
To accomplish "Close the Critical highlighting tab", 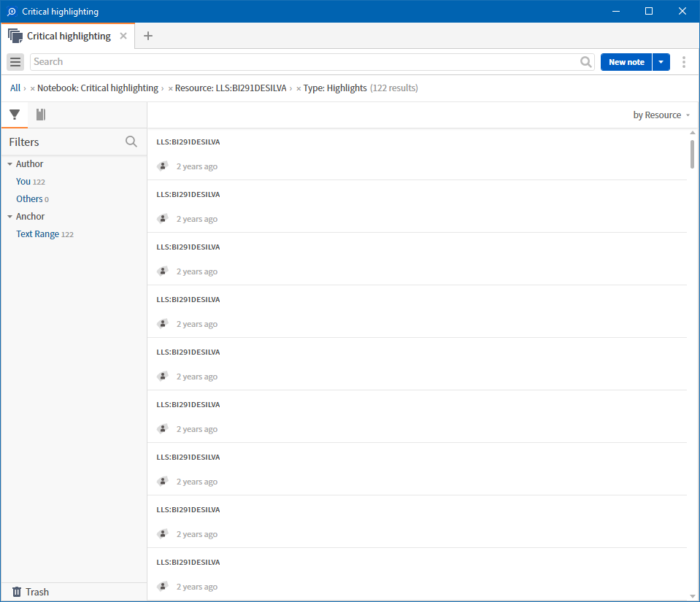I will [x=123, y=36].
